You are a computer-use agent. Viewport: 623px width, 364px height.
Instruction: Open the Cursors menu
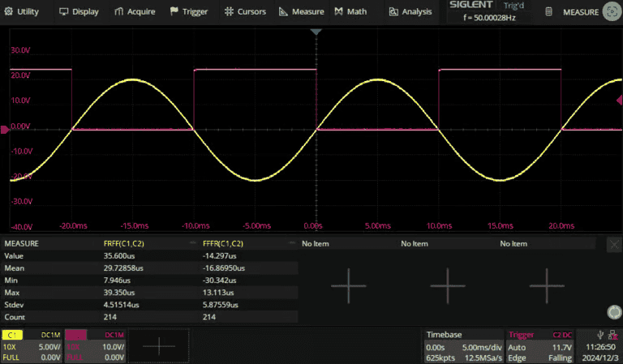(x=245, y=11)
